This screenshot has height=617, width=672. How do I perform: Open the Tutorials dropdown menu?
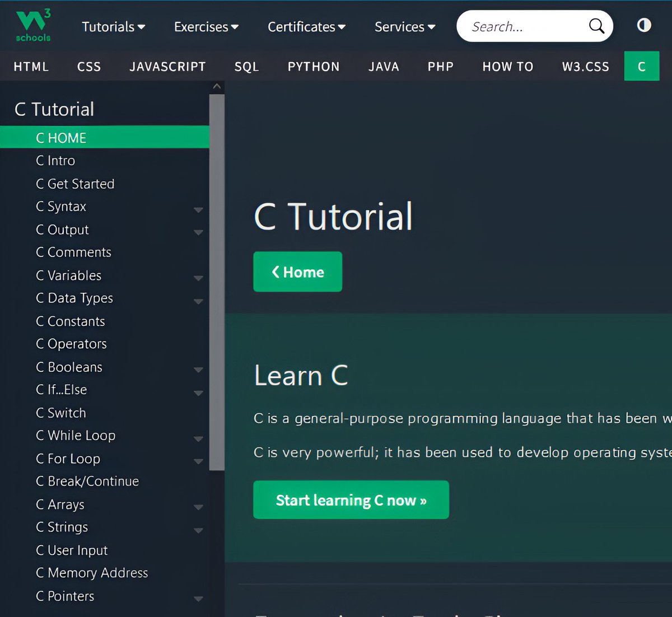[x=114, y=26]
